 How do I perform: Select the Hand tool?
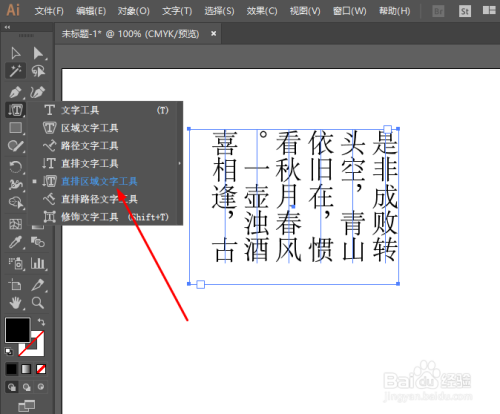[15, 303]
